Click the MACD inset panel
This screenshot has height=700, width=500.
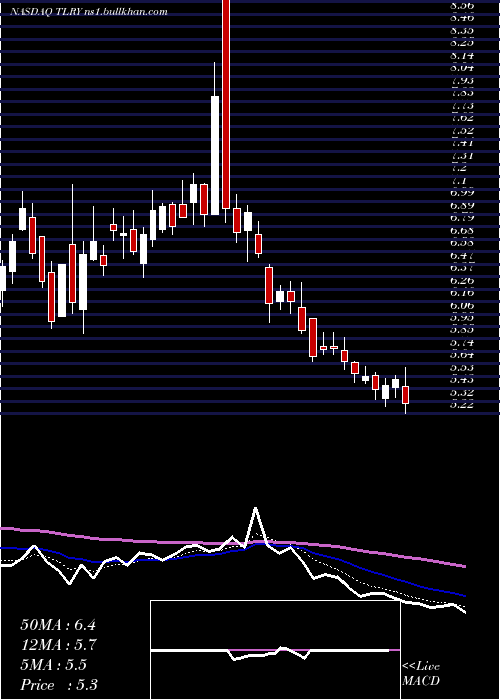point(275,650)
